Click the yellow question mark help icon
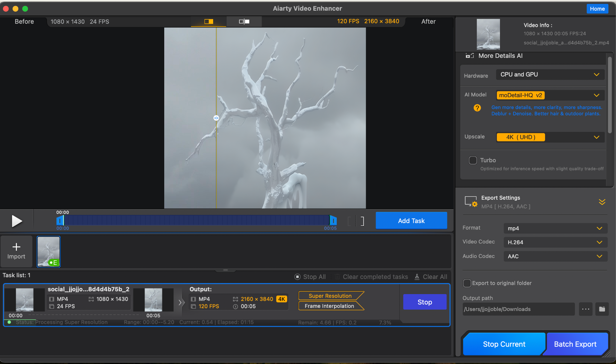This screenshot has height=364, width=616. pos(477,108)
